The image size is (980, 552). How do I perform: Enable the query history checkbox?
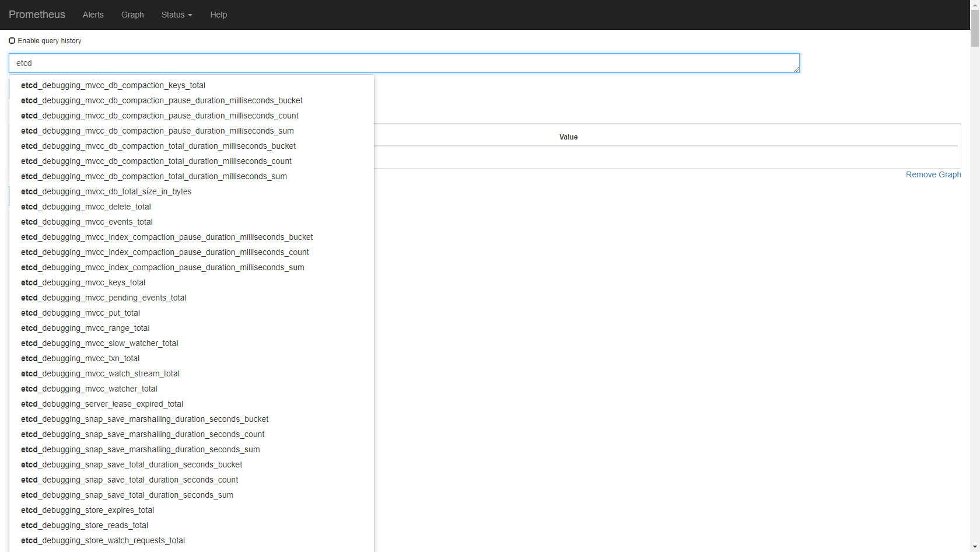12,41
